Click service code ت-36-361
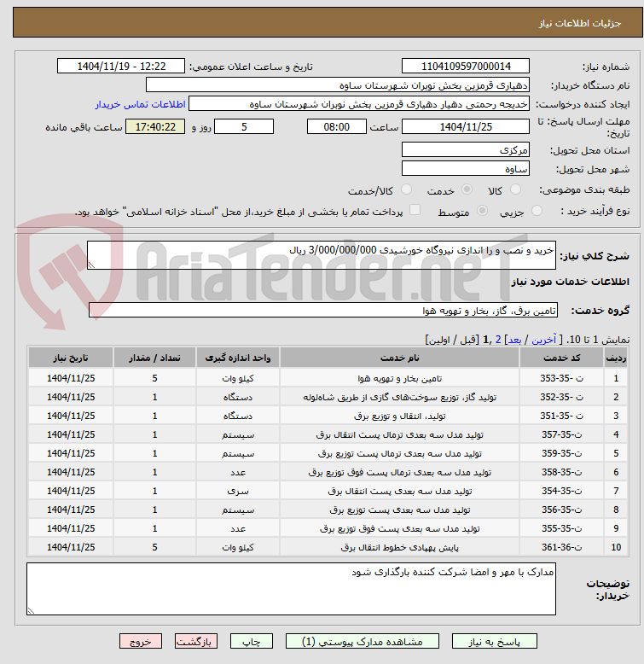Image resolution: width=644 pixels, height=664 pixels. coord(561,547)
